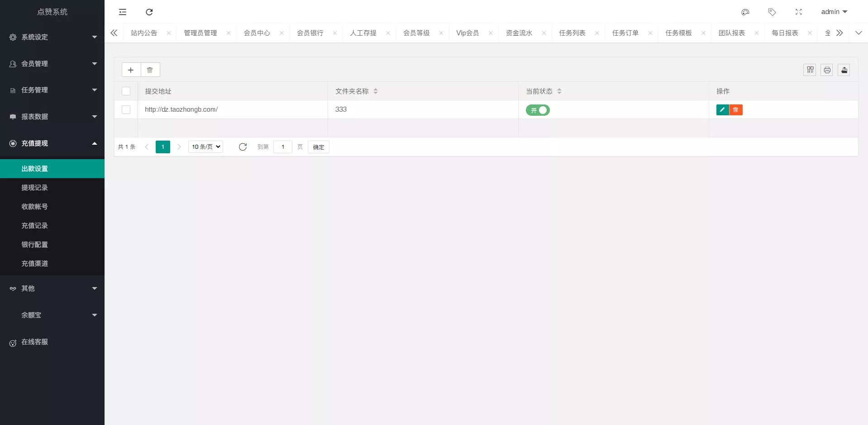Delete the taozhongb row with orange trash icon
Screen dimensions: 868x425
(x=736, y=110)
